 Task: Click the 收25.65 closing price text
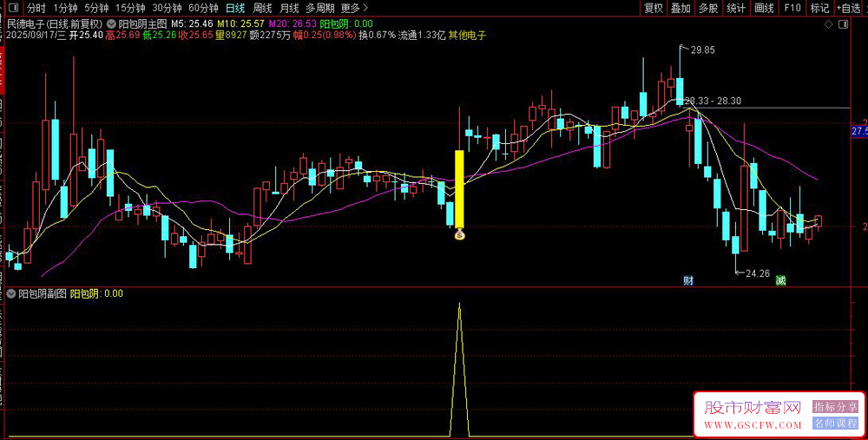[196, 36]
